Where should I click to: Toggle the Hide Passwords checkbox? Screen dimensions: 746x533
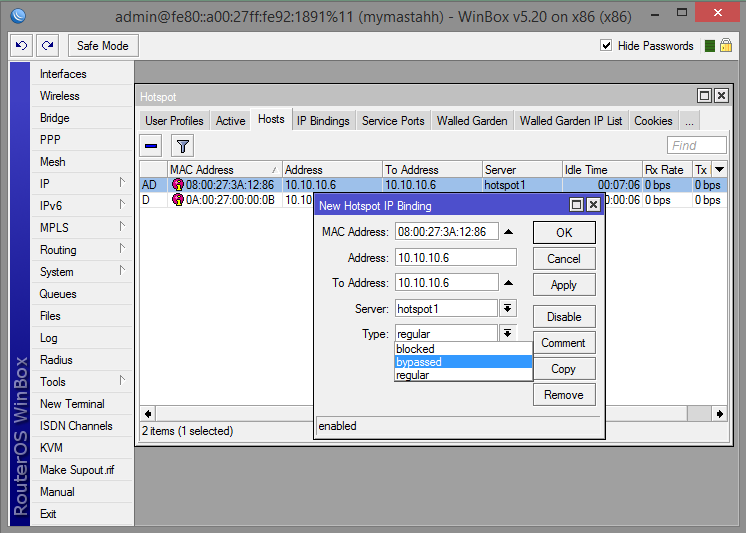tap(606, 46)
